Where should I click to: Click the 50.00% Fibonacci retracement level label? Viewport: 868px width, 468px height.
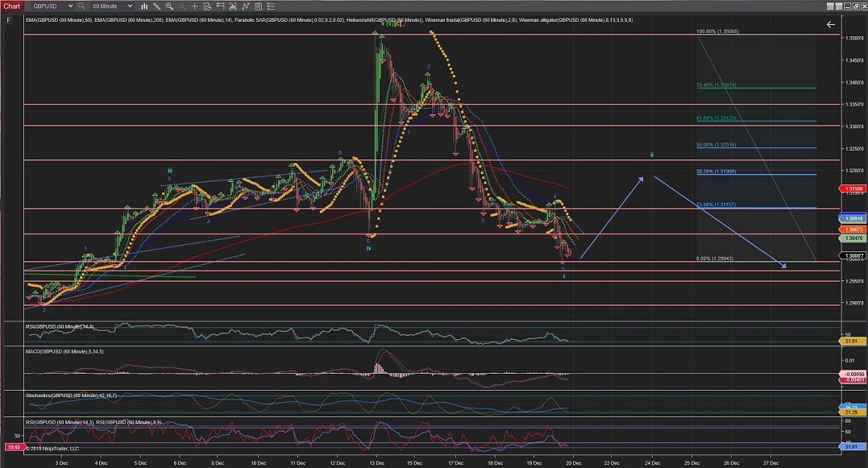pos(716,145)
